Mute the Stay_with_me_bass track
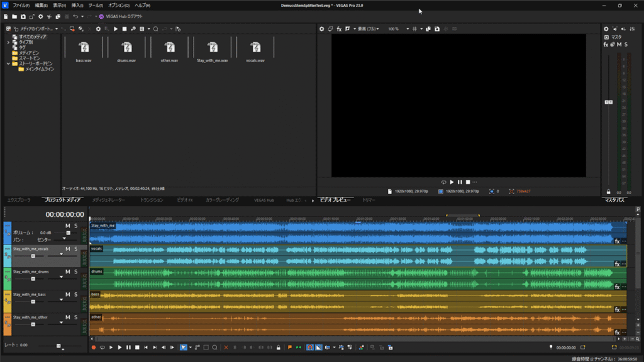The height and width of the screenshot is (362, 644). click(68, 294)
